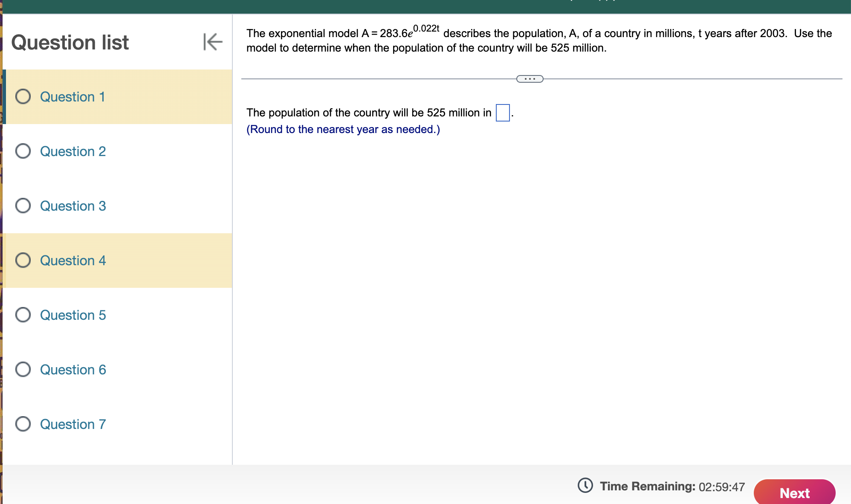The width and height of the screenshot is (851, 504).
Task: Open Question 1 from the list
Action: [x=72, y=97]
